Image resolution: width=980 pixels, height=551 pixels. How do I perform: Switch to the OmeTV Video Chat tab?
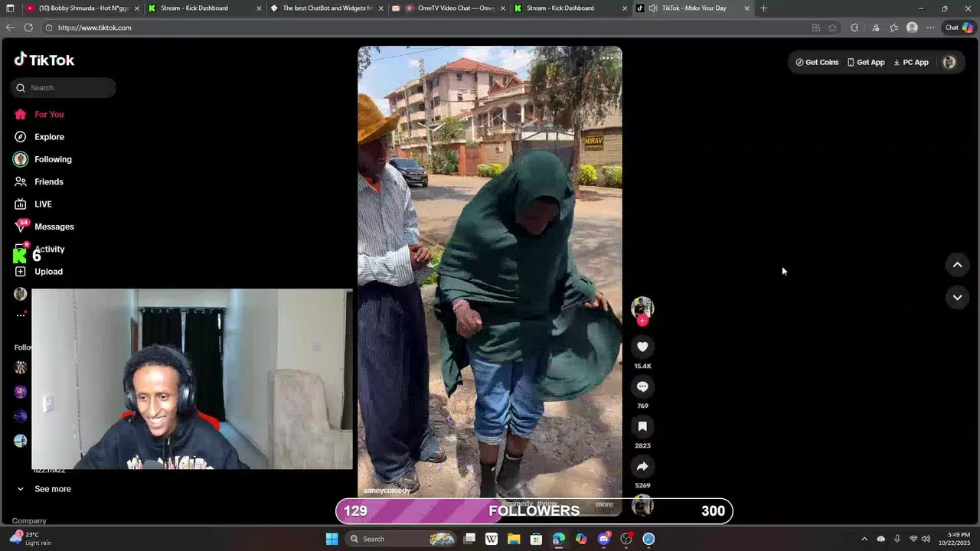pyautogui.click(x=449, y=8)
